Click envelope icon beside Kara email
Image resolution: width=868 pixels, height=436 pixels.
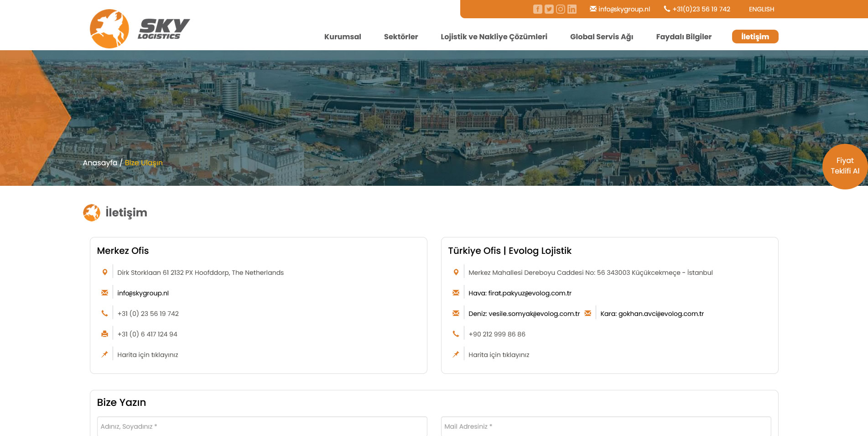click(588, 313)
